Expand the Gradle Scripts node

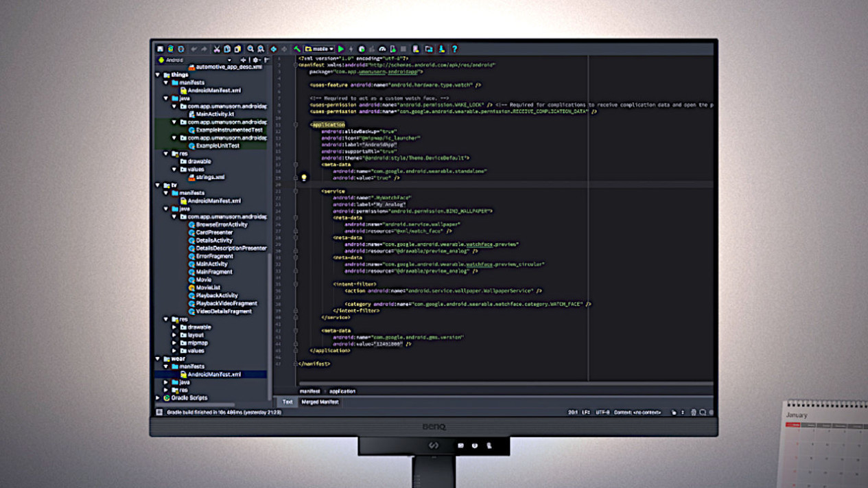(x=158, y=397)
